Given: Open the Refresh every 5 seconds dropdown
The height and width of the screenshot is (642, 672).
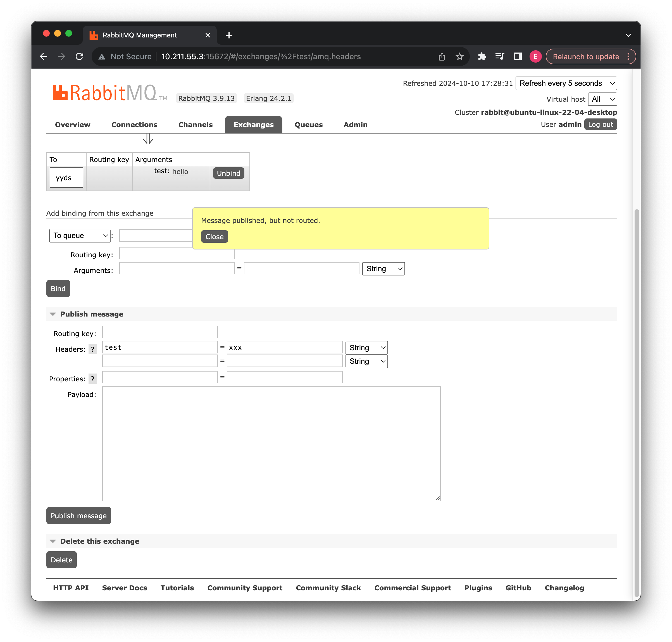Looking at the screenshot, I should click(x=566, y=83).
